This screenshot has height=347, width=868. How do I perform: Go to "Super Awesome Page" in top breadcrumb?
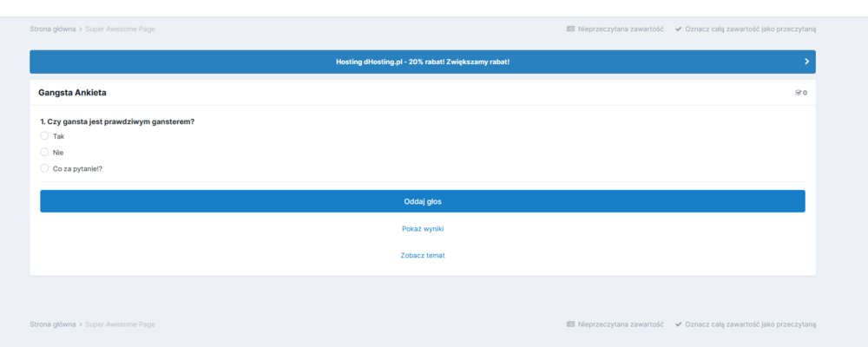(120, 29)
